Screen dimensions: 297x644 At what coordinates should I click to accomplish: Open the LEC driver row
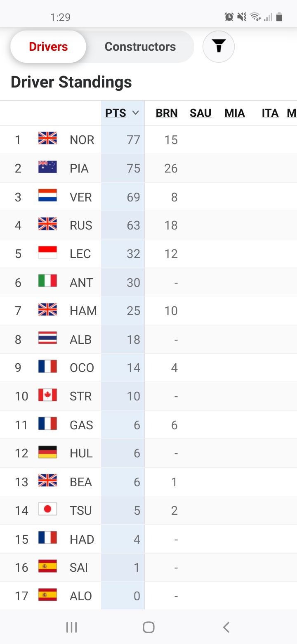click(148, 253)
